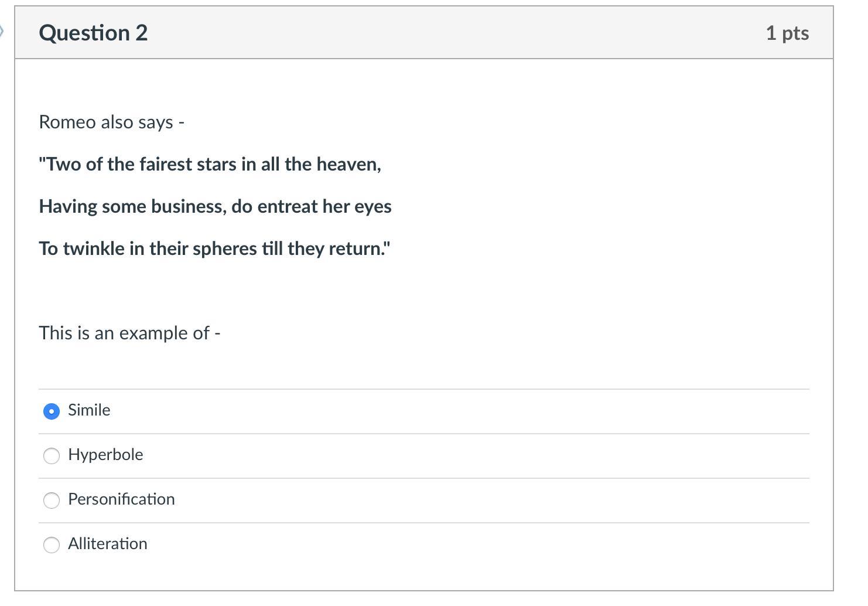This screenshot has width=868, height=606.
Task: Click the "Two of the fairest stars" line
Action: [210, 164]
